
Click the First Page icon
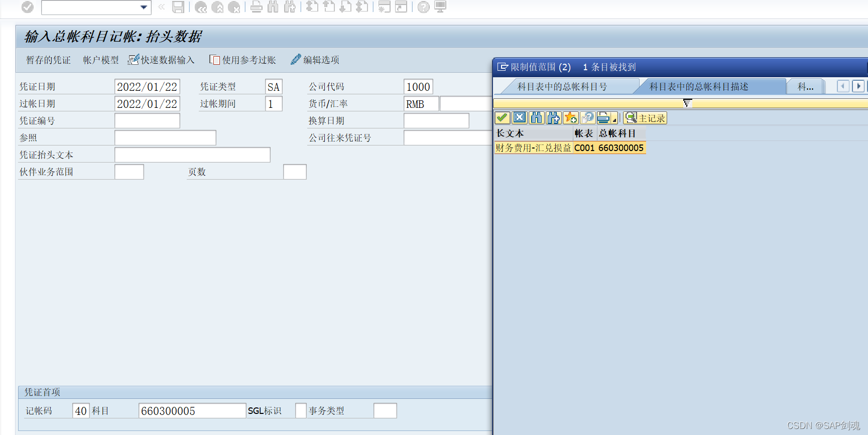[x=312, y=7]
